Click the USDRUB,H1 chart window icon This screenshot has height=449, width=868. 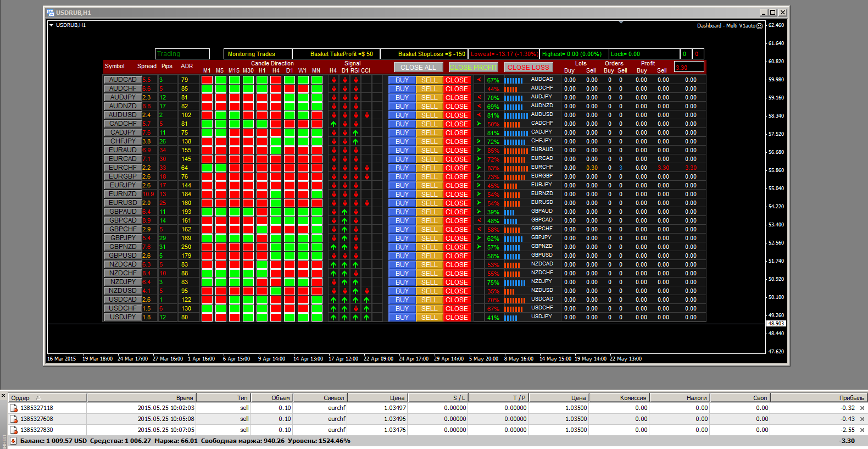click(51, 12)
